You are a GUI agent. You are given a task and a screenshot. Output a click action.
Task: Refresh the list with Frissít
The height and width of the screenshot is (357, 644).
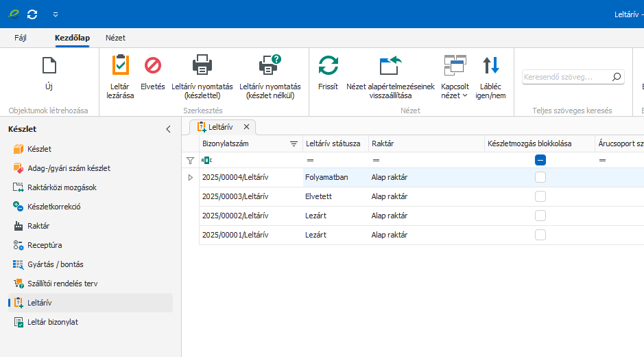tap(329, 66)
